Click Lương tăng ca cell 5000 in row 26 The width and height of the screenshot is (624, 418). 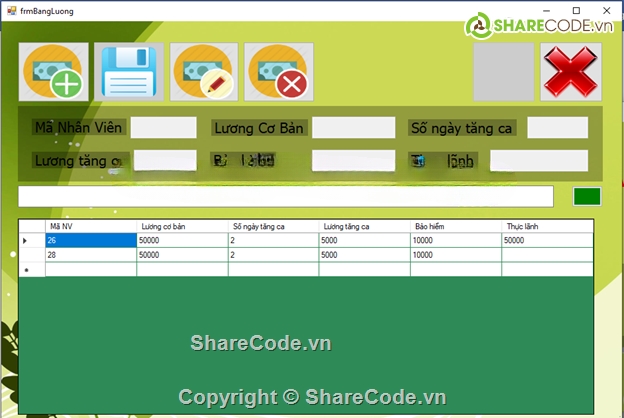(365, 240)
